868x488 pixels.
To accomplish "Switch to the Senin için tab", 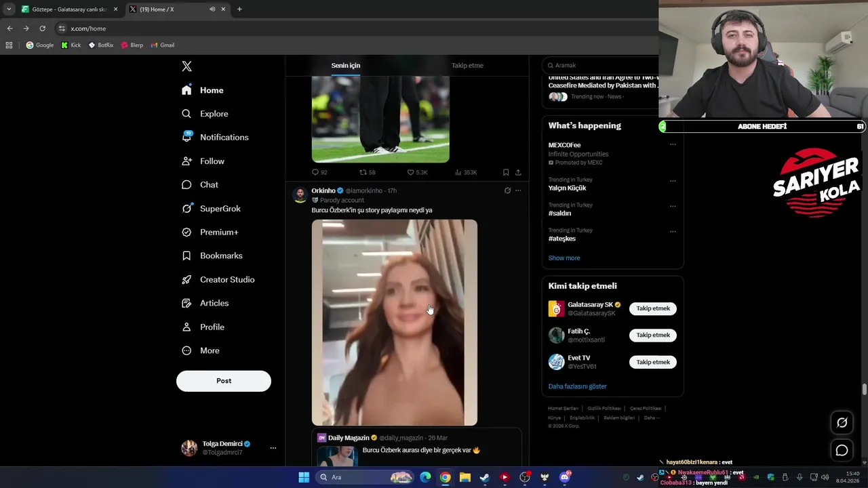I will [346, 66].
